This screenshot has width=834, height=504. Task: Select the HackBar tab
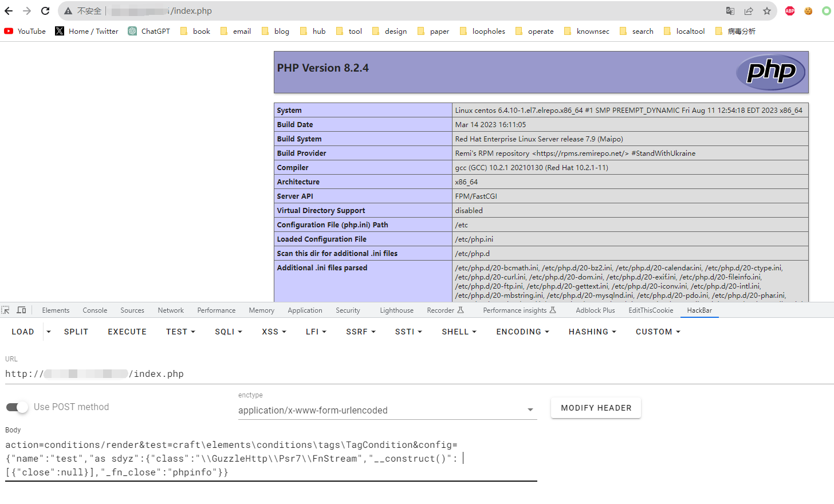(699, 310)
